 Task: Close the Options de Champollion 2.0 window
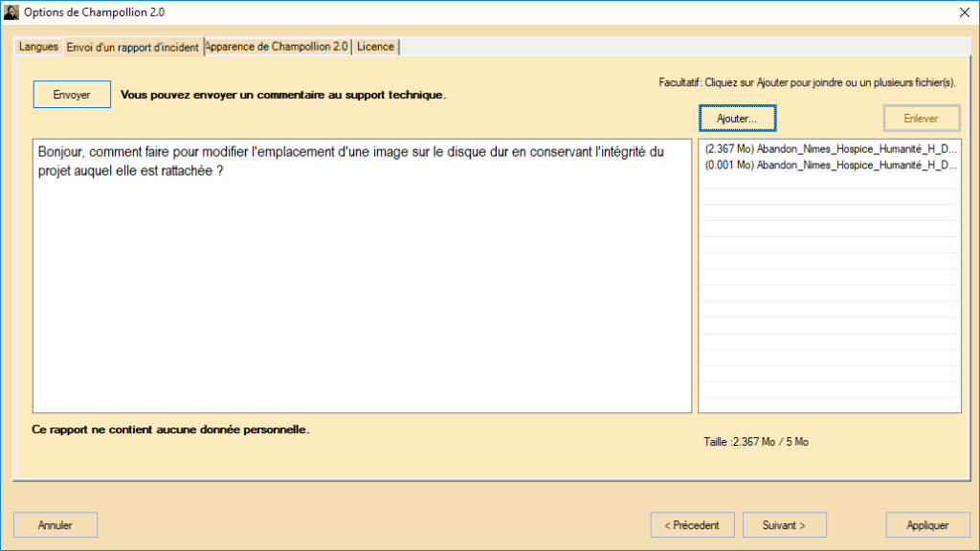(x=965, y=12)
